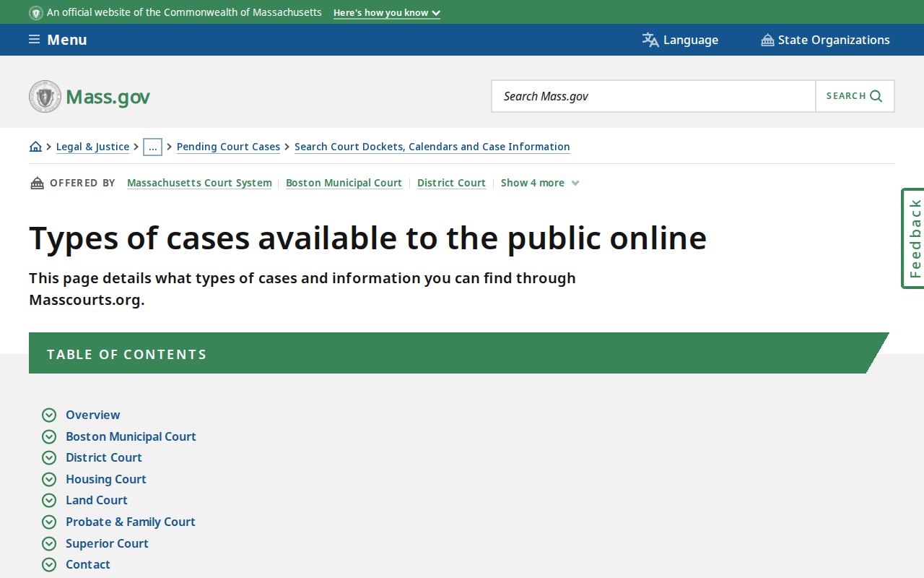Focus the Search Mass.gov input field
Screen dimensions: 924x578
[x=653, y=96]
